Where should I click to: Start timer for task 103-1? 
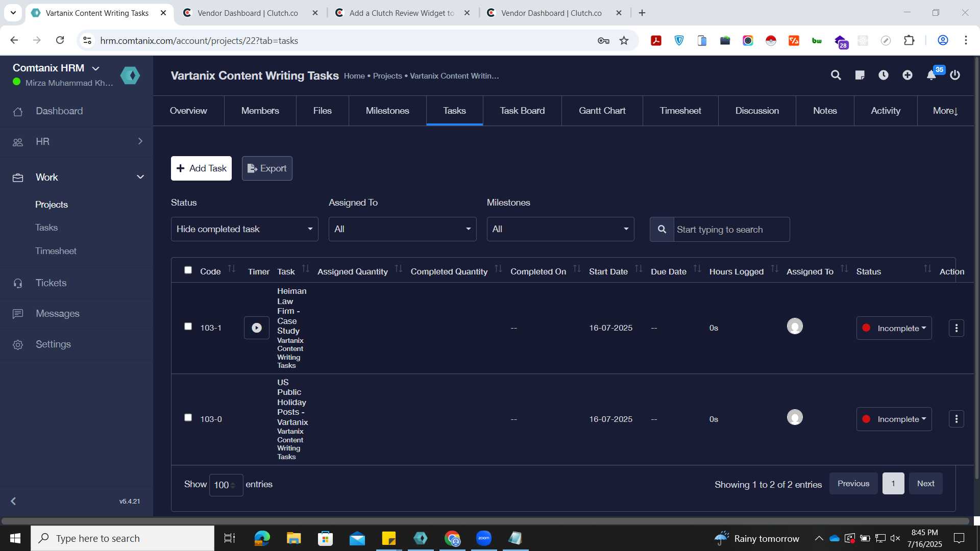pyautogui.click(x=257, y=328)
